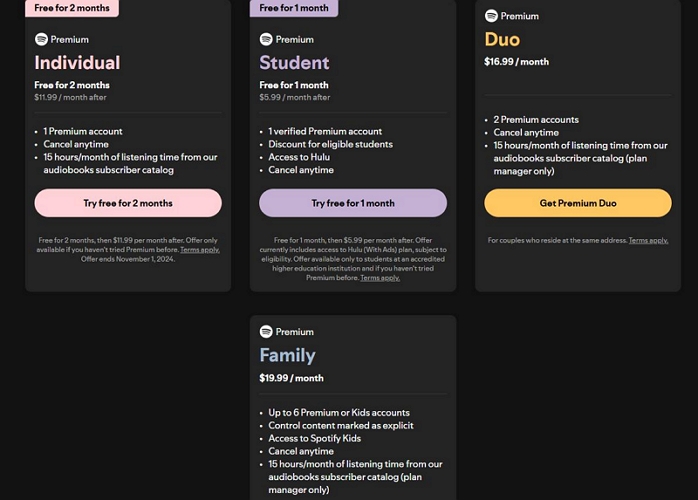Click the Spotify logo on the Student card

(266, 39)
